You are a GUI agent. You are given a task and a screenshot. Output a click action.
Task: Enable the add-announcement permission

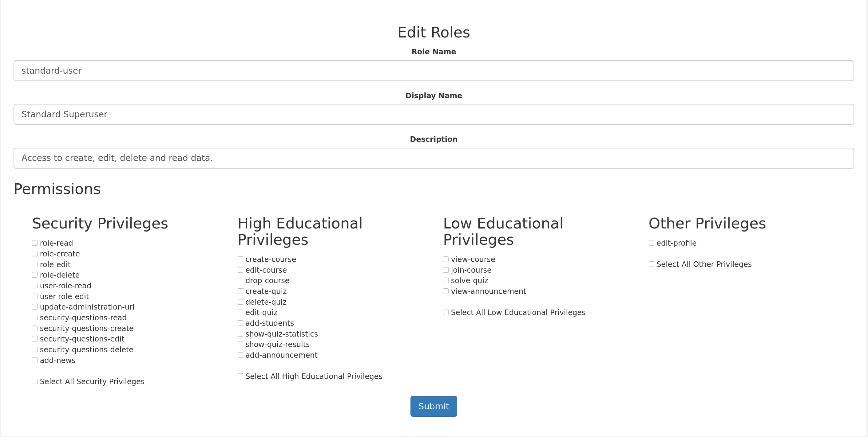[240, 355]
